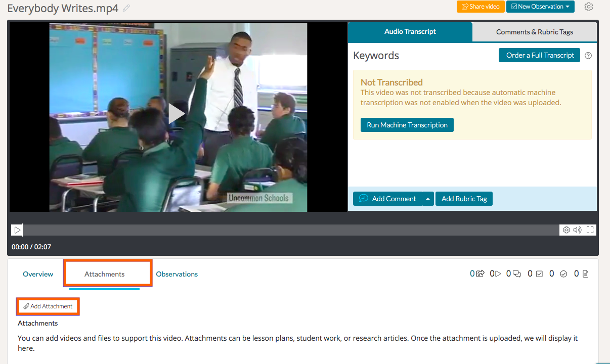Viewport: 610px width, 364px height.
Task: Click the pencil icon to rename video
Action: [126, 8]
